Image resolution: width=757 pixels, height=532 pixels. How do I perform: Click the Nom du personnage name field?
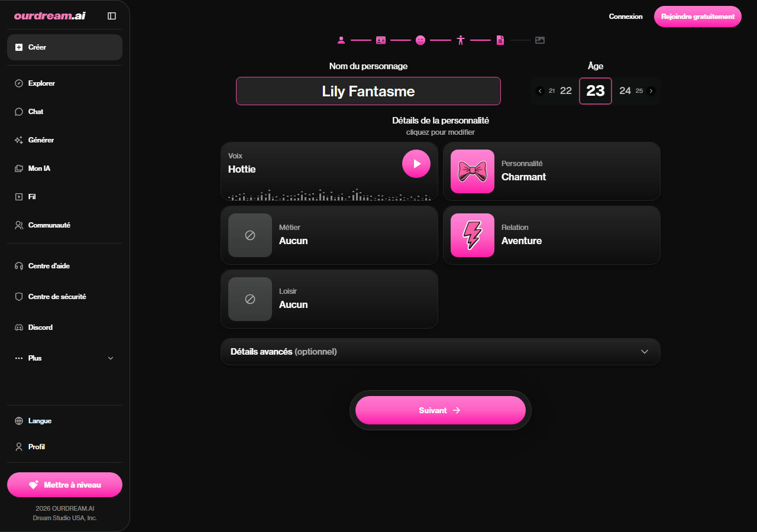[x=368, y=91]
